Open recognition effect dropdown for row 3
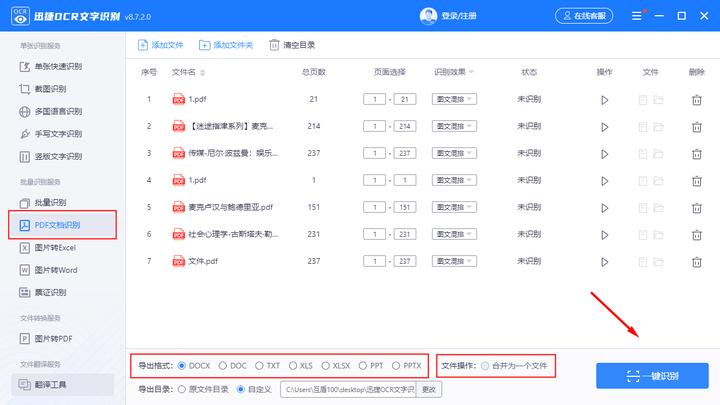The image size is (720, 405). pos(454,153)
